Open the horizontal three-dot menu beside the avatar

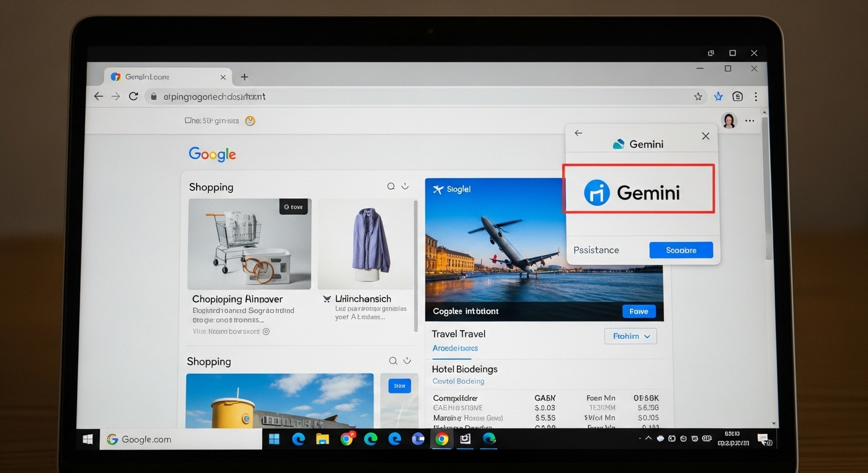coord(750,121)
